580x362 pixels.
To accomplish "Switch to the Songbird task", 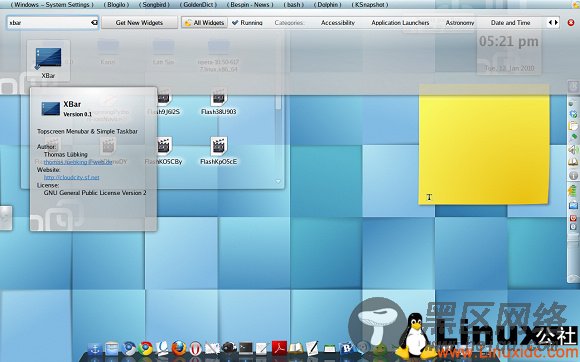I will (x=154, y=5).
